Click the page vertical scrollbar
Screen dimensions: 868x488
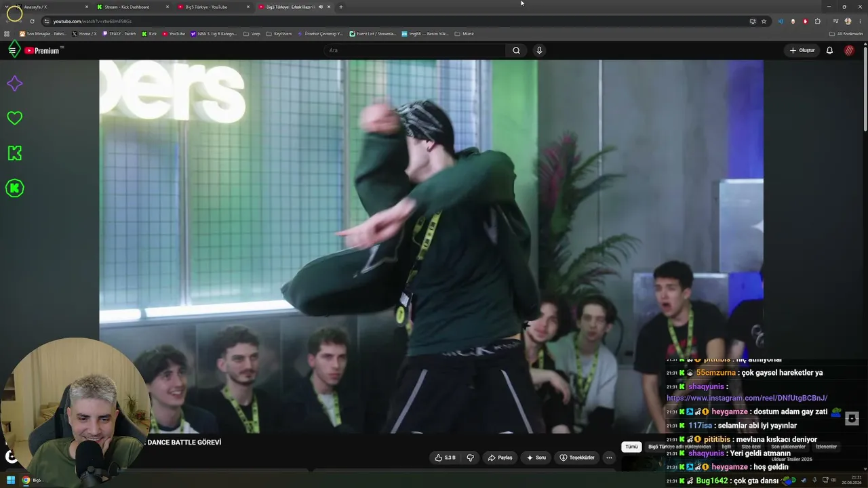[x=865, y=88]
